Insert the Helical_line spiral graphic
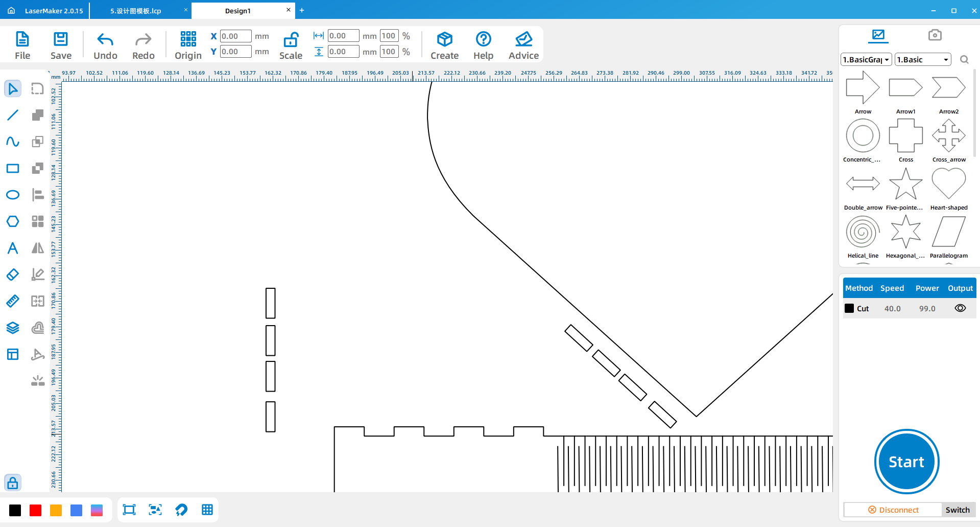Image resolution: width=980 pixels, height=527 pixels. coord(863,237)
